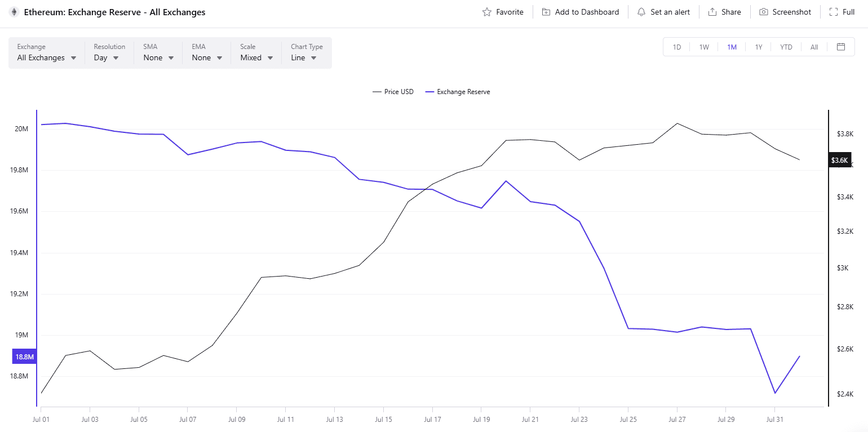Click the Share icon

(712, 12)
